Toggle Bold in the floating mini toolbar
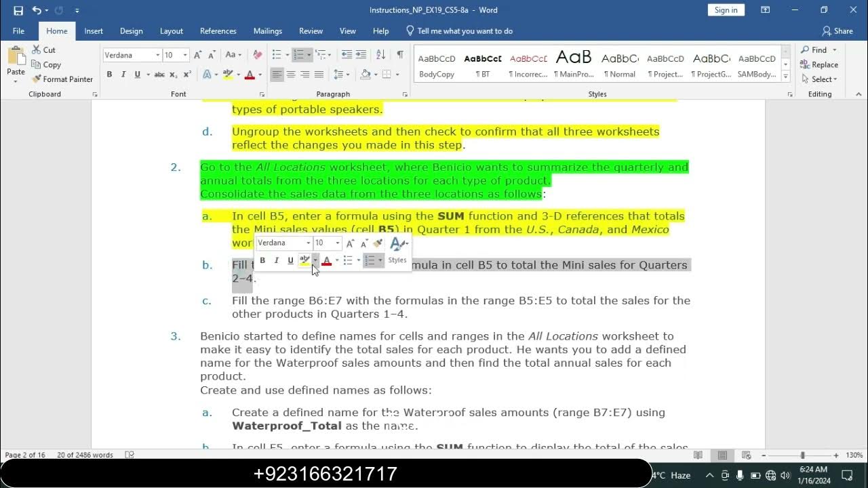 point(262,260)
